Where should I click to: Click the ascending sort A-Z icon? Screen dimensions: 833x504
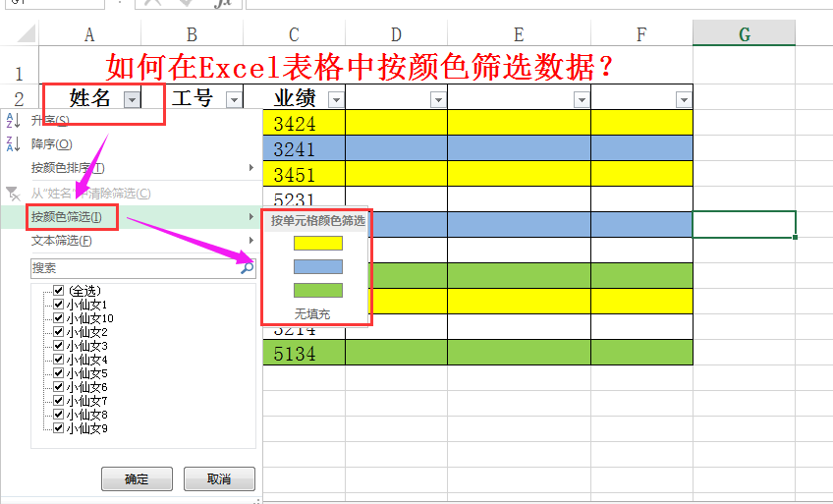[x=13, y=121]
